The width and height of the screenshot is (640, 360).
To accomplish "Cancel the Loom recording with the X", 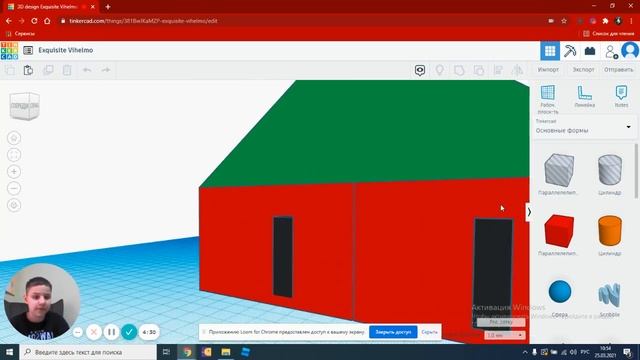I will 93,332.
